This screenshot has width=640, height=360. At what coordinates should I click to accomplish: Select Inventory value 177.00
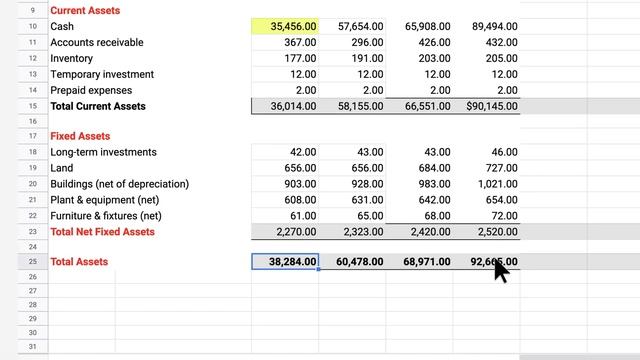click(300, 58)
